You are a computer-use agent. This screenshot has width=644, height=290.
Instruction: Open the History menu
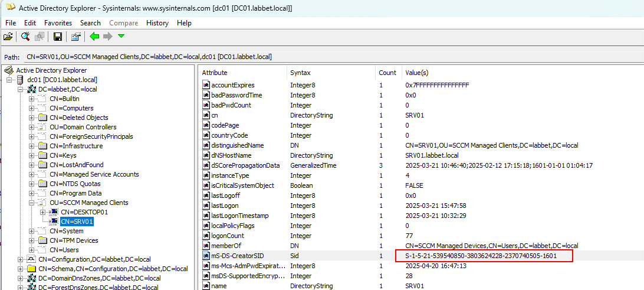[x=157, y=23]
